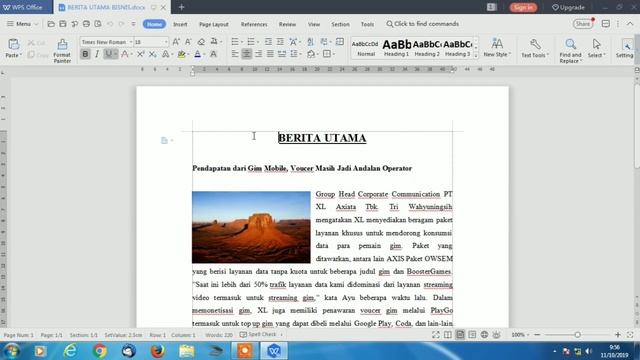
Task: Decrease paragraph indent
Action: (268, 42)
